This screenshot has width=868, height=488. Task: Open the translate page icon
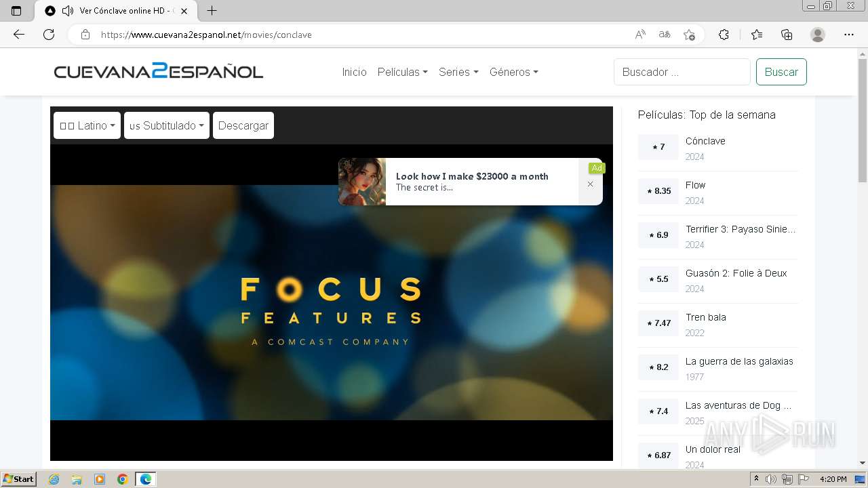pyautogui.click(x=665, y=35)
